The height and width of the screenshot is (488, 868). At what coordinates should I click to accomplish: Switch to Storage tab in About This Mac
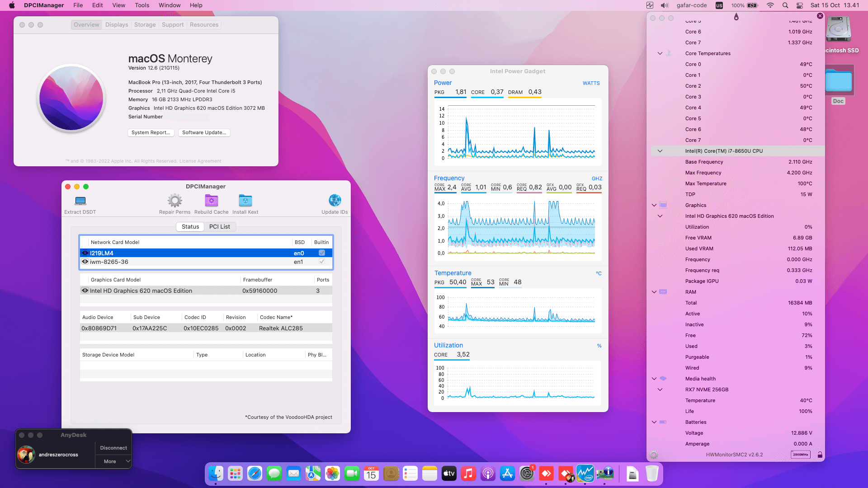(145, 25)
